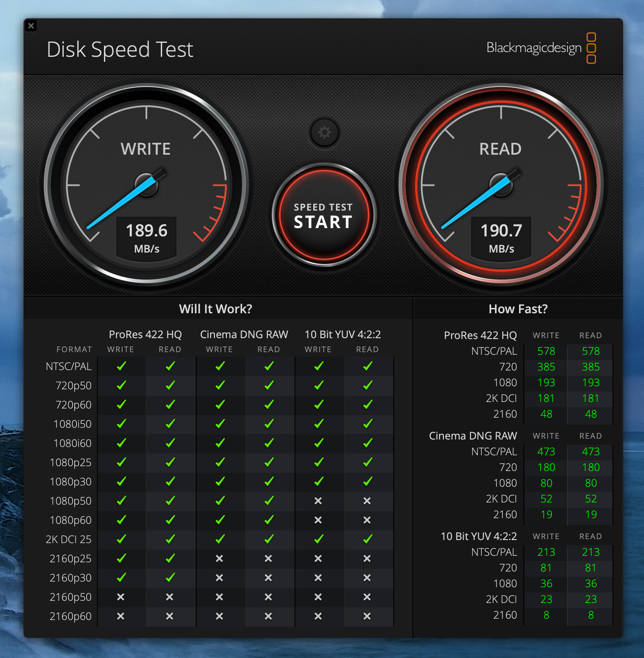Select ProRes 422 HQ NTSC/PAL write value 578
This screenshot has height=658, width=644.
[x=546, y=351]
